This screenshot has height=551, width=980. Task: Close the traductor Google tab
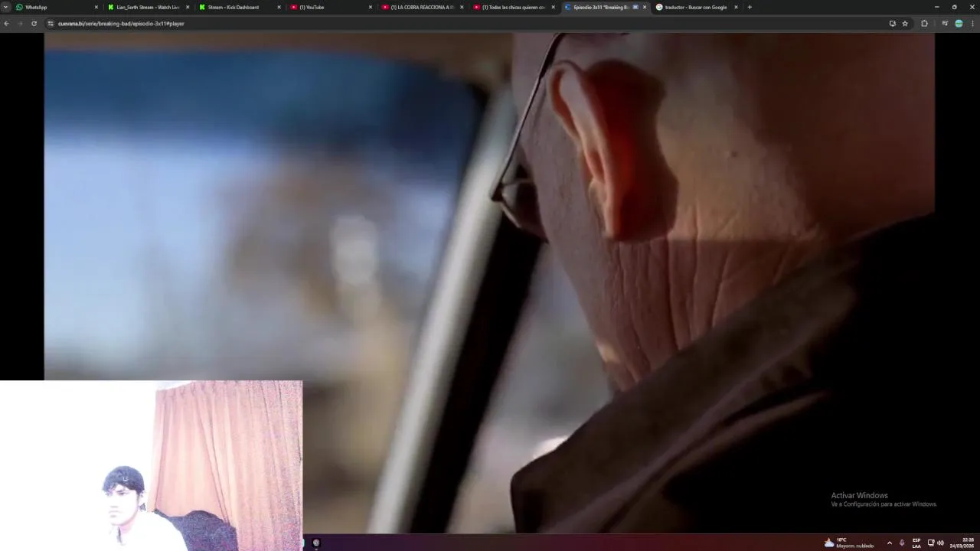coord(736,7)
